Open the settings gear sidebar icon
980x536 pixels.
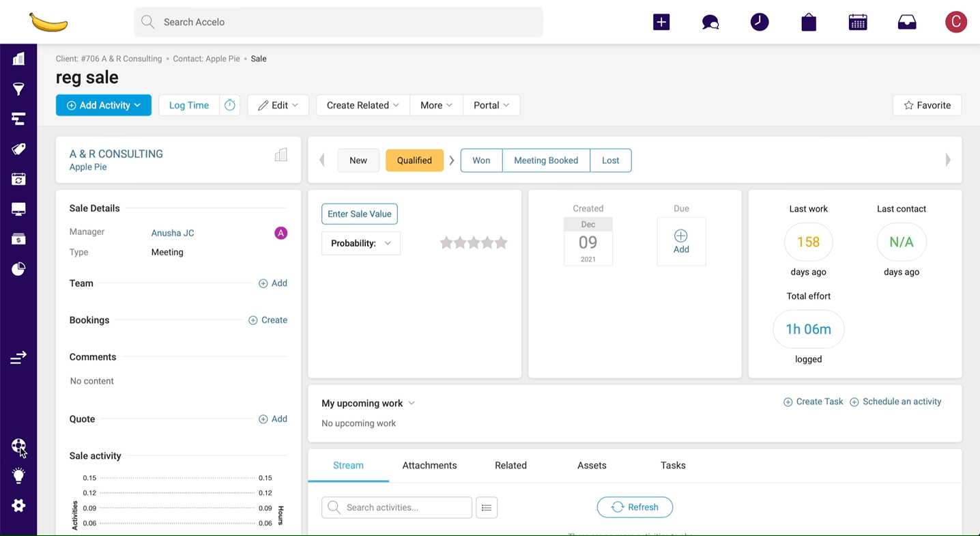coord(18,505)
